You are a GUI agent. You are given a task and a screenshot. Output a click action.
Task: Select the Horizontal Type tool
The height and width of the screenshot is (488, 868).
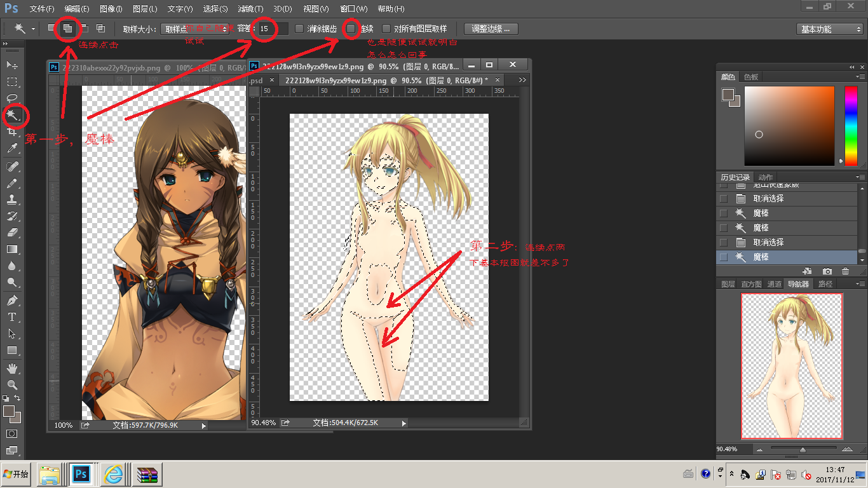12,317
